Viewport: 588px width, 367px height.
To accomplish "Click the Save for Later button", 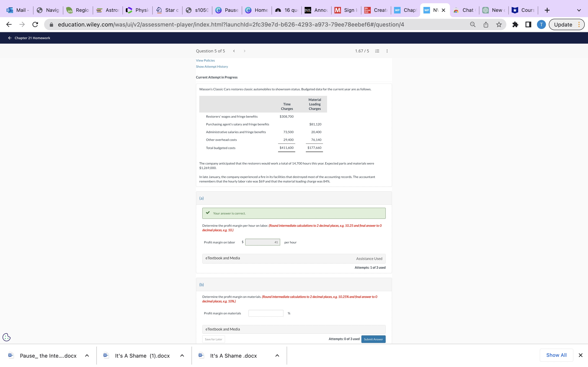I will (x=213, y=339).
